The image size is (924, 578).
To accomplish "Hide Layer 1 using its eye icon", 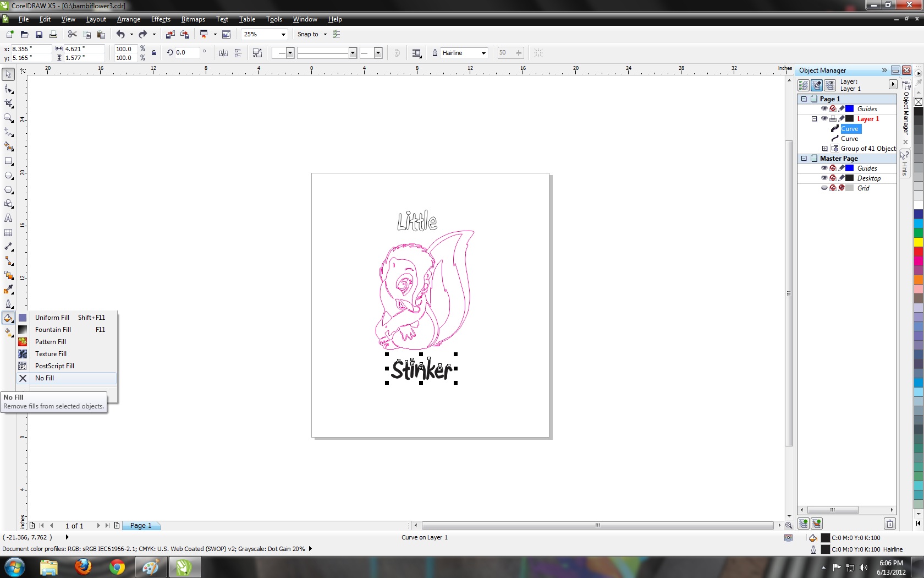I will coord(824,118).
